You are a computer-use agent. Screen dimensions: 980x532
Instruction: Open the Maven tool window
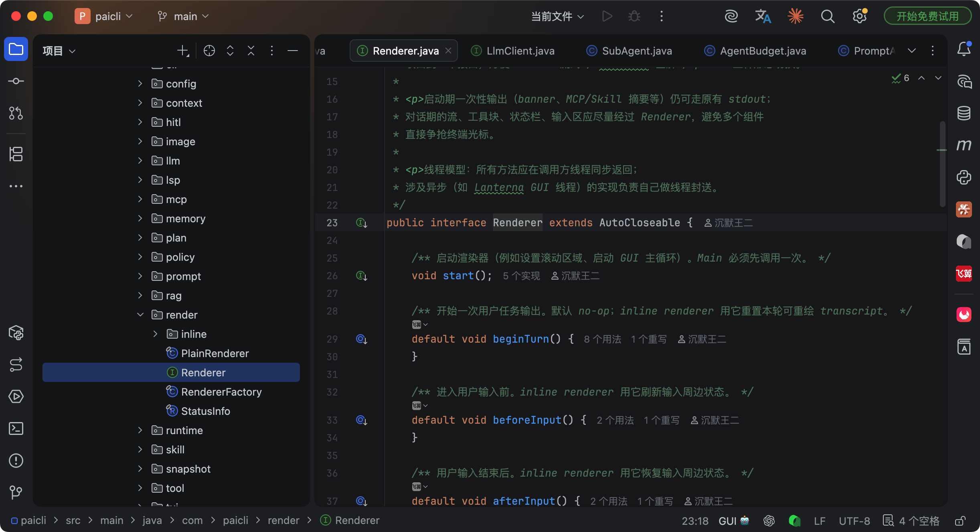pyautogui.click(x=964, y=145)
